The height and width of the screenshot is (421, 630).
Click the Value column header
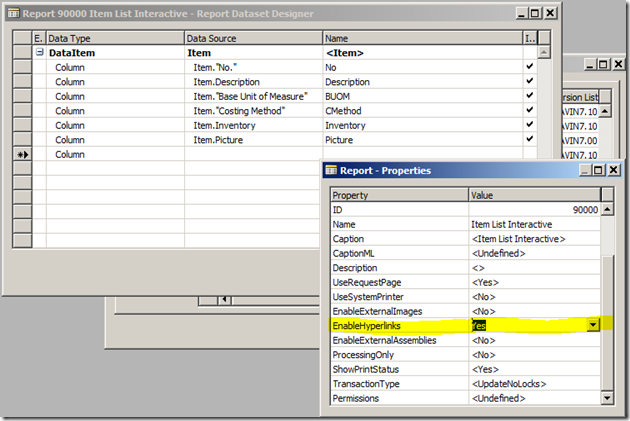[535, 195]
